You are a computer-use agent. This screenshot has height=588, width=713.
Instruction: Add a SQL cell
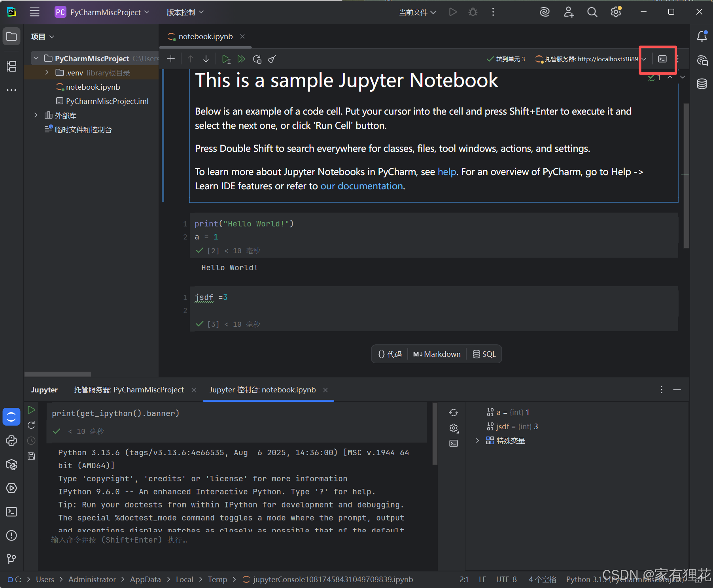click(484, 354)
